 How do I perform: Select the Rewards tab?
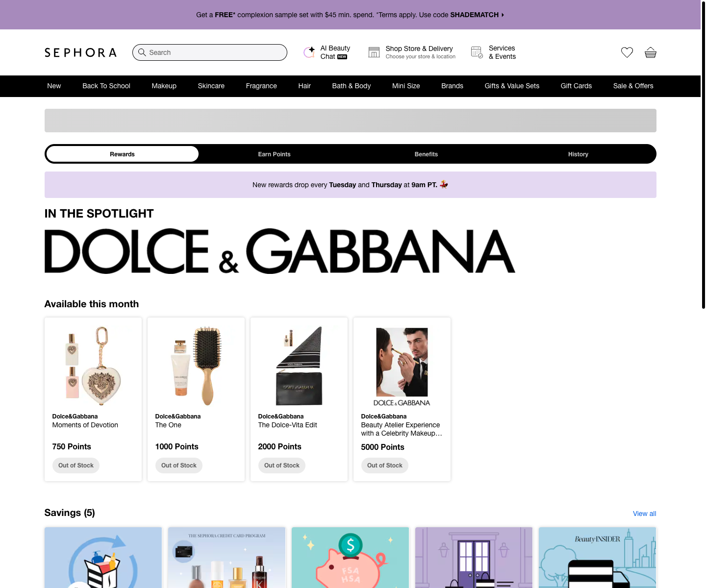(x=123, y=154)
